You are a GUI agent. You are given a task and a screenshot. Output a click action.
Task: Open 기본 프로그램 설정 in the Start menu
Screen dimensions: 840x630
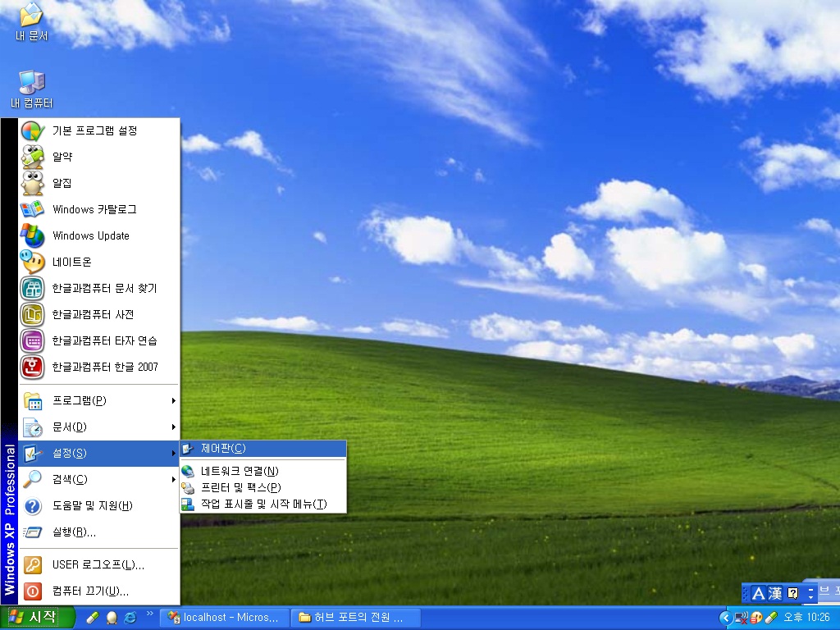click(x=99, y=130)
